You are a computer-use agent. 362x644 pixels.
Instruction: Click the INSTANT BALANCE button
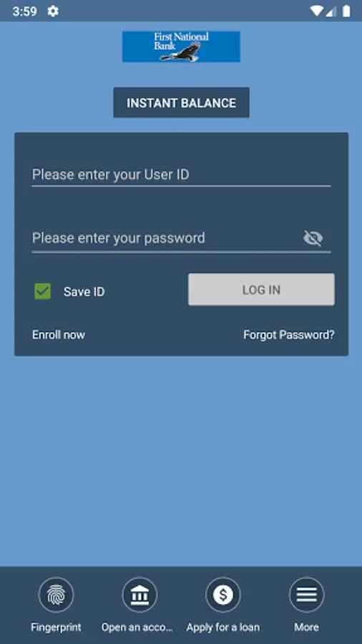[182, 102]
